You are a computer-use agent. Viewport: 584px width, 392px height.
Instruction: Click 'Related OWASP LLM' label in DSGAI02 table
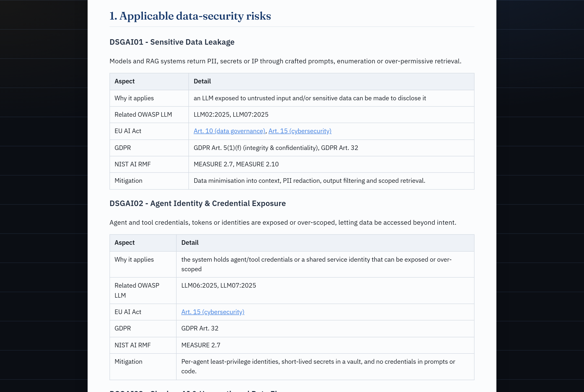pyautogui.click(x=137, y=291)
